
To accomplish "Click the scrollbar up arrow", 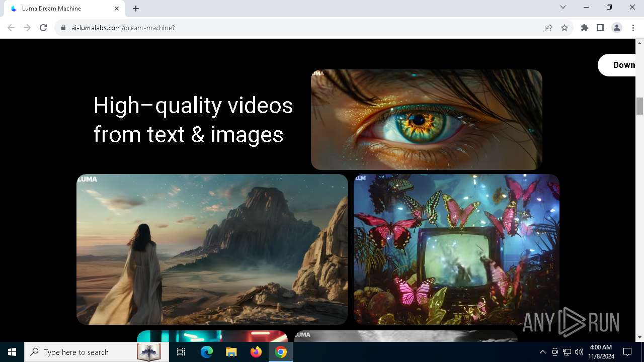I will (640, 43).
